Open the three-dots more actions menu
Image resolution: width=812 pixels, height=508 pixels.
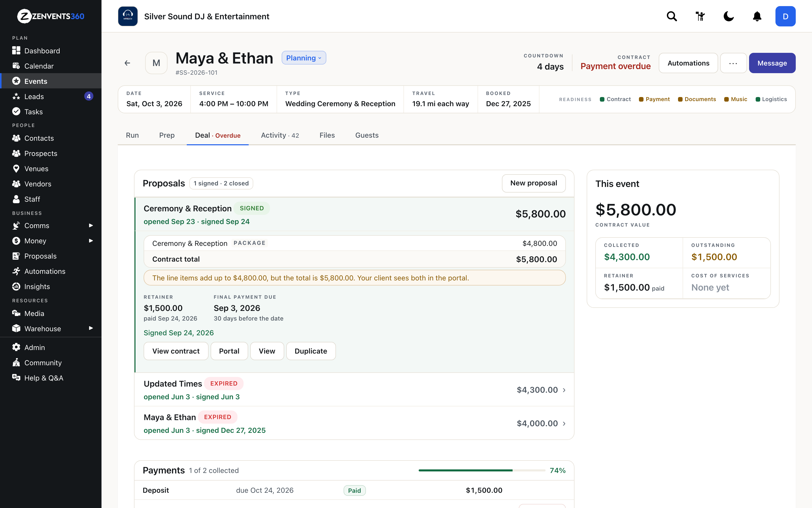coord(733,63)
